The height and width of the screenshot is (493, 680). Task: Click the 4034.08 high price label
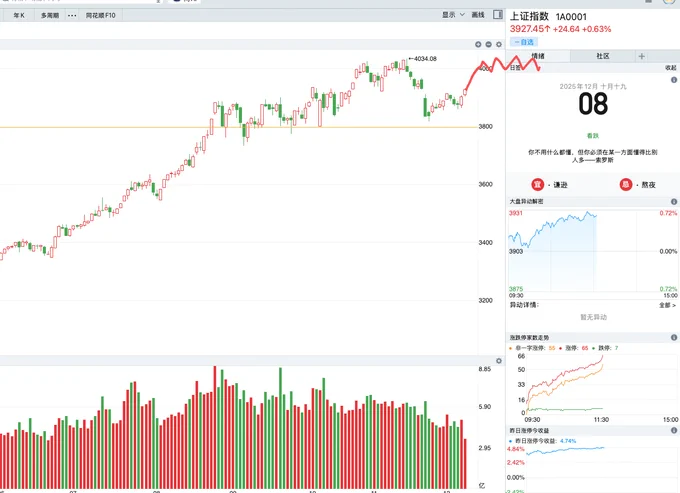[x=423, y=59]
